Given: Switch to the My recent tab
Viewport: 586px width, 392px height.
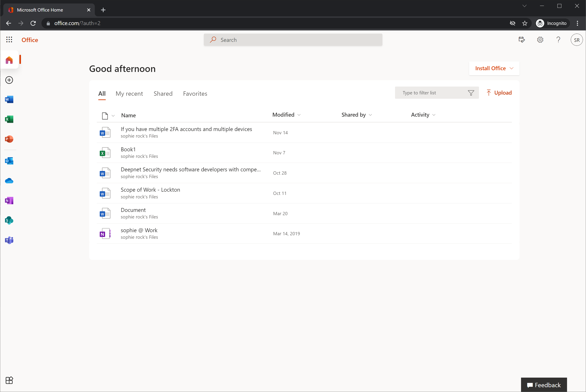Looking at the screenshot, I should (x=129, y=94).
